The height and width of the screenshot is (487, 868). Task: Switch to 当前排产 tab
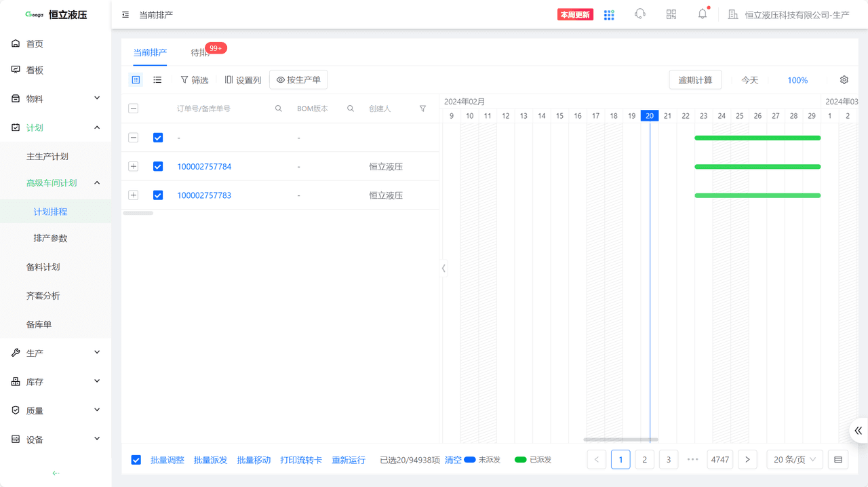(150, 52)
